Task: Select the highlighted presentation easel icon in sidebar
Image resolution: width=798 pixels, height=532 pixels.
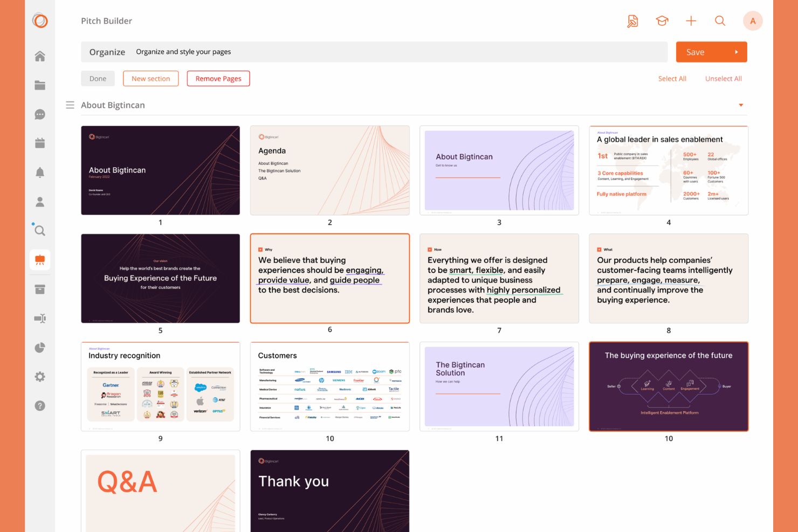Action: point(40,260)
